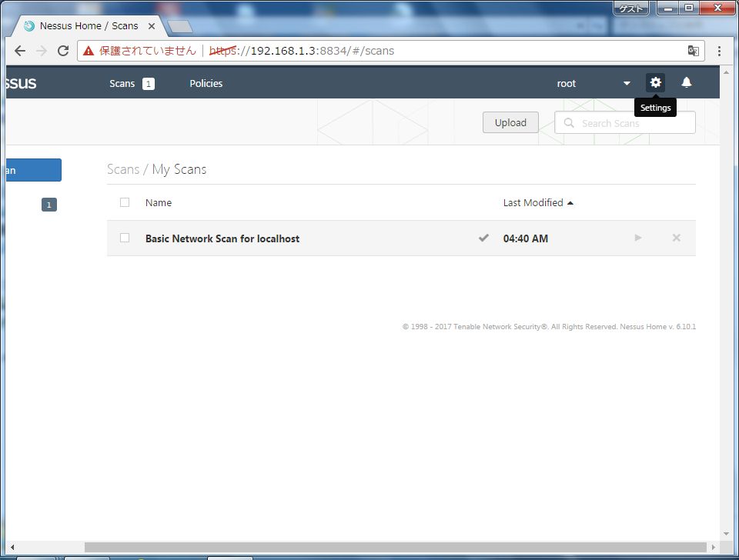Click the 04:40 AM timestamp
The image size is (739, 560).
click(x=526, y=238)
